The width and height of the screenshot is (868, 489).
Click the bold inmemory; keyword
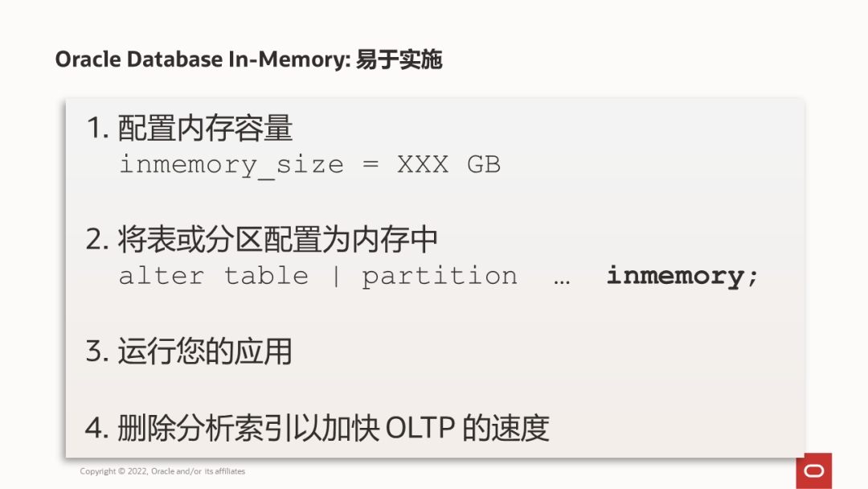[x=682, y=277]
